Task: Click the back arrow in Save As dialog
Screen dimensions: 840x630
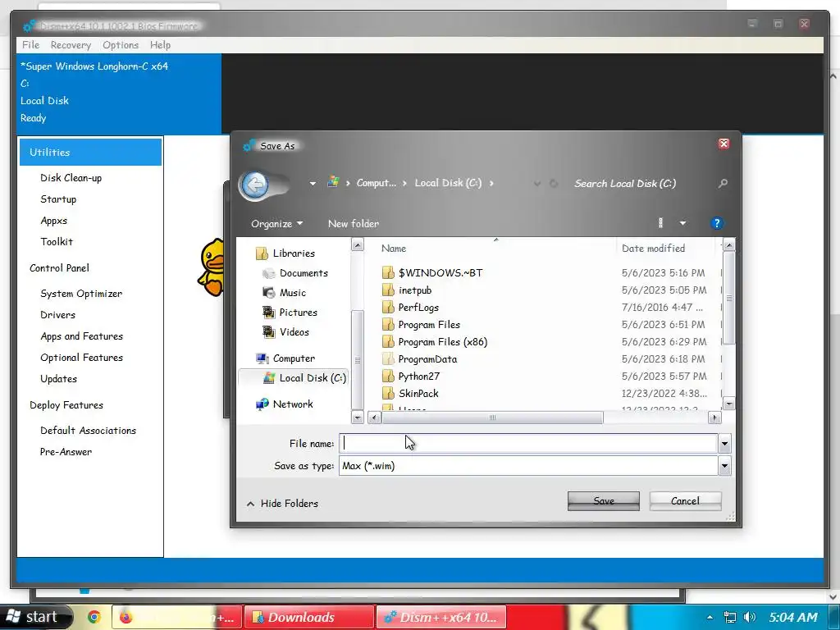Action: coord(255,185)
